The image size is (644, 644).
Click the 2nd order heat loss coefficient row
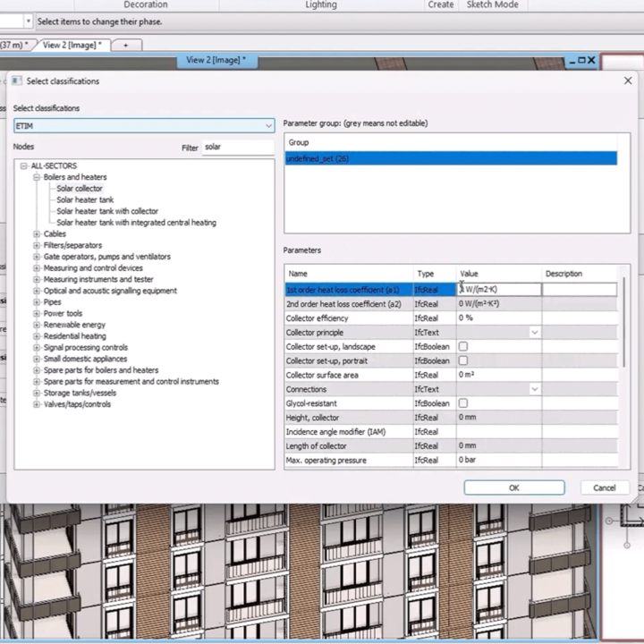(x=451, y=304)
